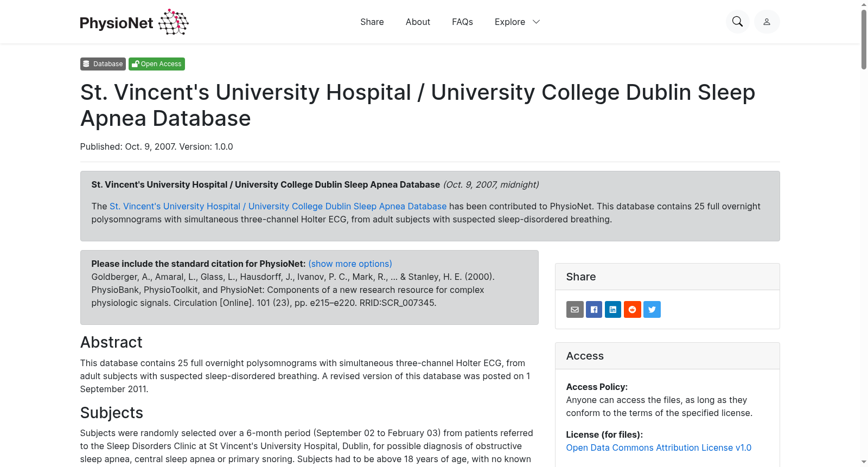Expand citation via show more options
868x467 pixels.
pos(350,264)
